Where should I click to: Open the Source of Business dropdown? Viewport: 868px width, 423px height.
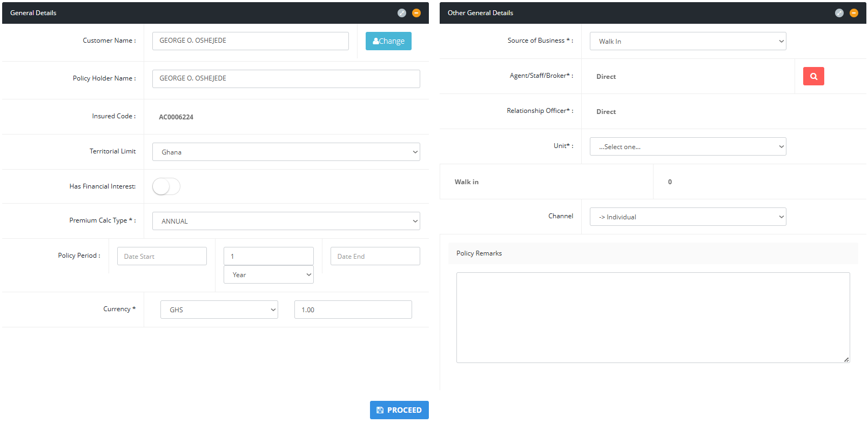688,41
